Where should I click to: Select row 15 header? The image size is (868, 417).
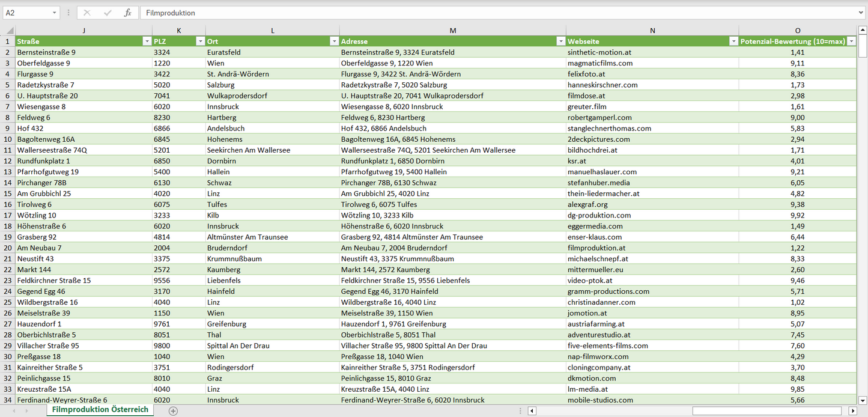[8, 193]
